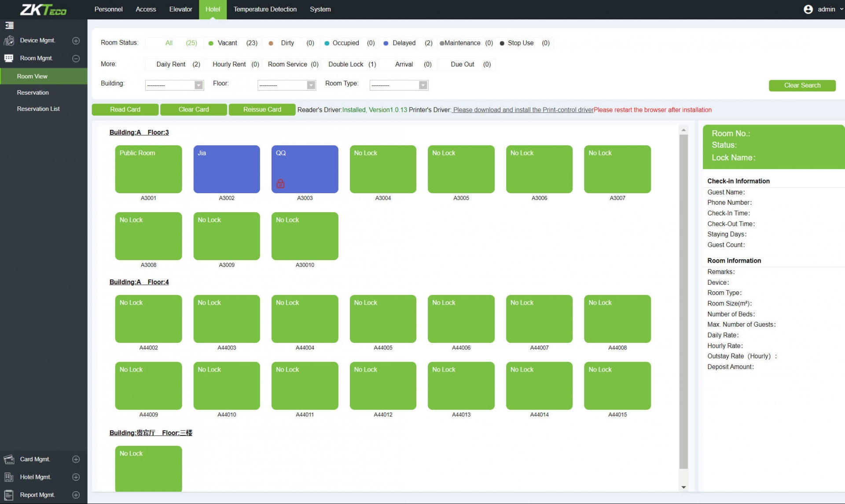Collapse sidebar with menu toggle icon

[9, 26]
